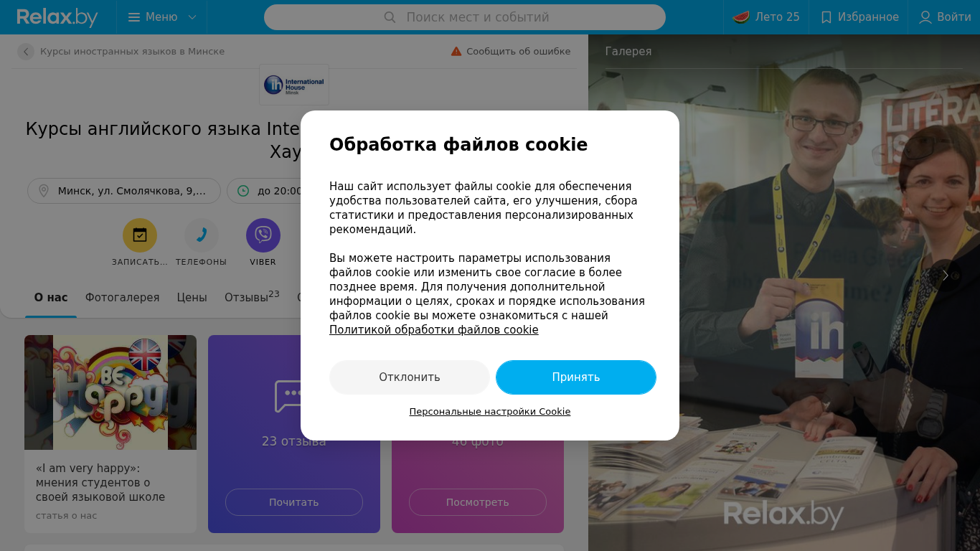980x551 pixels.
Task: Open the Лето 25 watermelon link
Action: 766,17
